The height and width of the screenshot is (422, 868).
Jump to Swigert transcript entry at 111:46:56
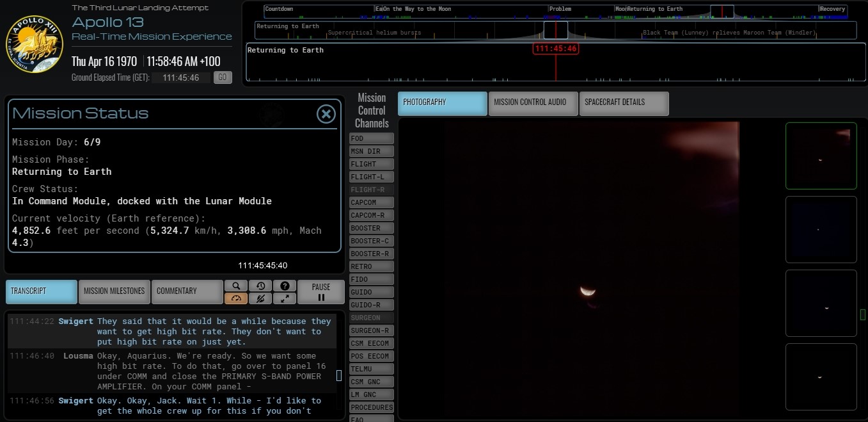click(x=171, y=406)
